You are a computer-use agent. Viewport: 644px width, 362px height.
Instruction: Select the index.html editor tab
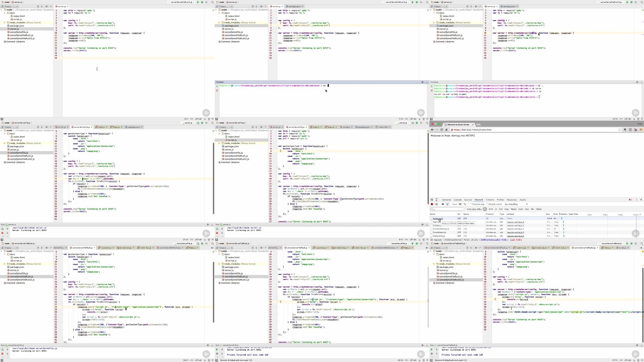click(x=383, y=127)
